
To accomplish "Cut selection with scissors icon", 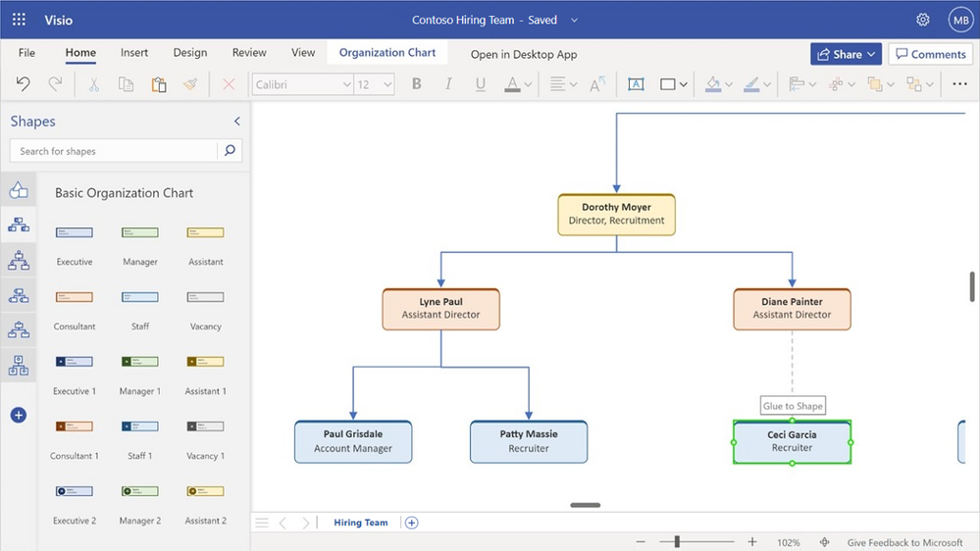I will point(94,84).
